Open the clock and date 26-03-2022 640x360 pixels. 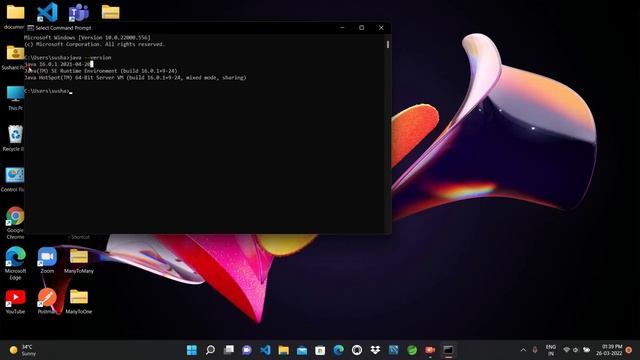pos(609,350)
